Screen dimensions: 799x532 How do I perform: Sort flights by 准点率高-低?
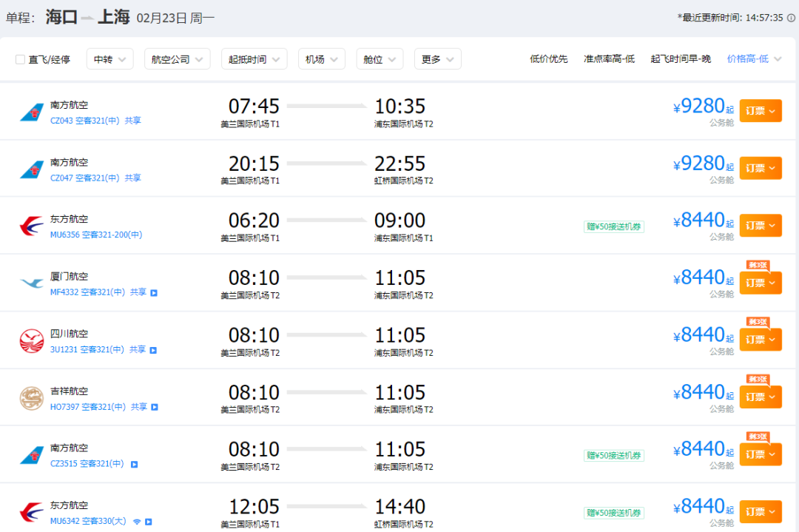point(609,59)
